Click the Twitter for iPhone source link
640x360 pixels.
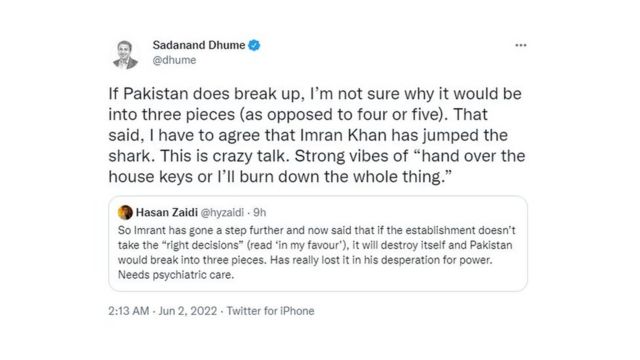coord(271,311)
